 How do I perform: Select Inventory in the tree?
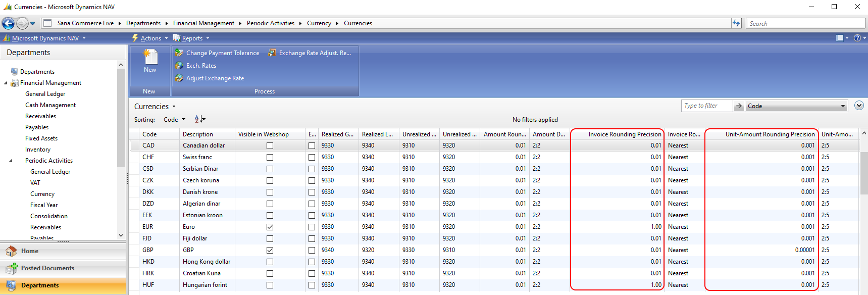pyautogui.click(x=38, y=150)
